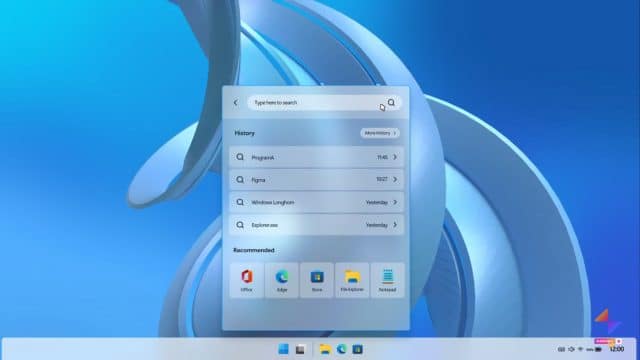The image size is (640, 360).
Task: Click the More History button
Action: (x=380, y=133)
